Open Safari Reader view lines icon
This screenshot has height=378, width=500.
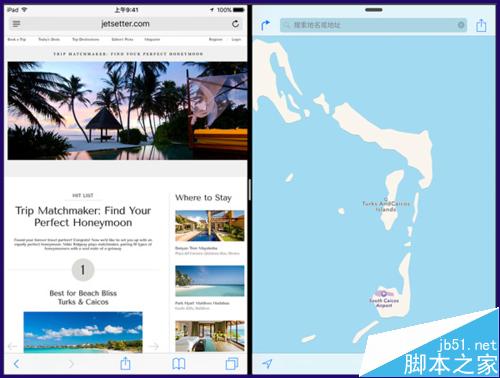click(x=16, y=24)
